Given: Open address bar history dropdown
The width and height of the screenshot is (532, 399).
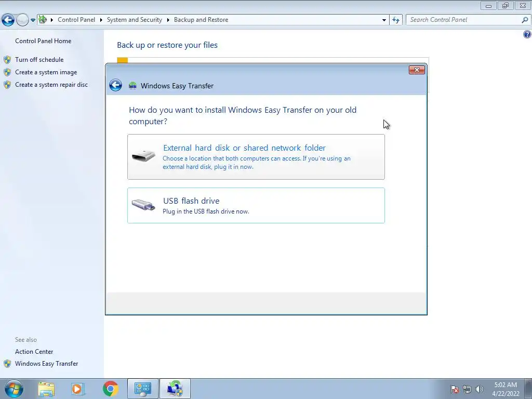Looking at the screenshot, I should tap(384, 20).
